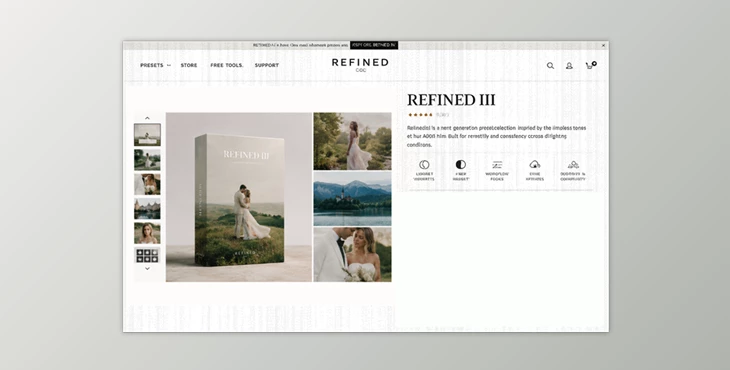Open the STORE menu item
Viewport: 730px width, 370px height.
click(x=189, y=65)
